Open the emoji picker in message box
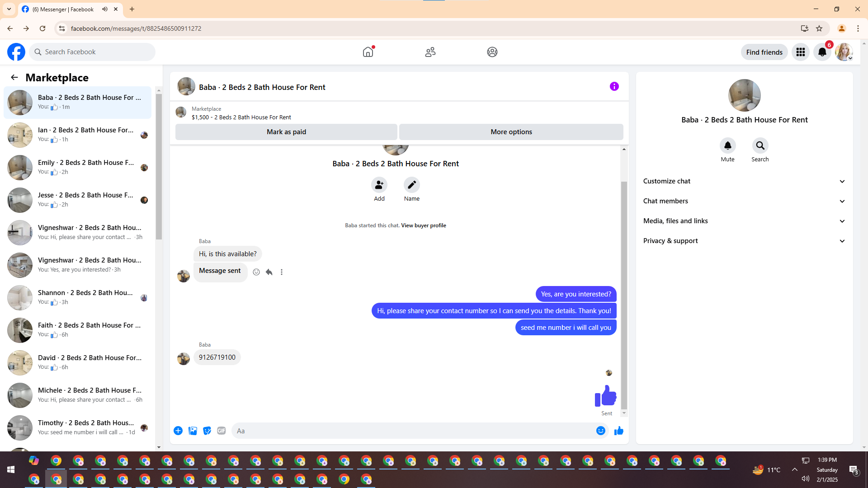This screenshot has height=488, width=868. [600, 431]
